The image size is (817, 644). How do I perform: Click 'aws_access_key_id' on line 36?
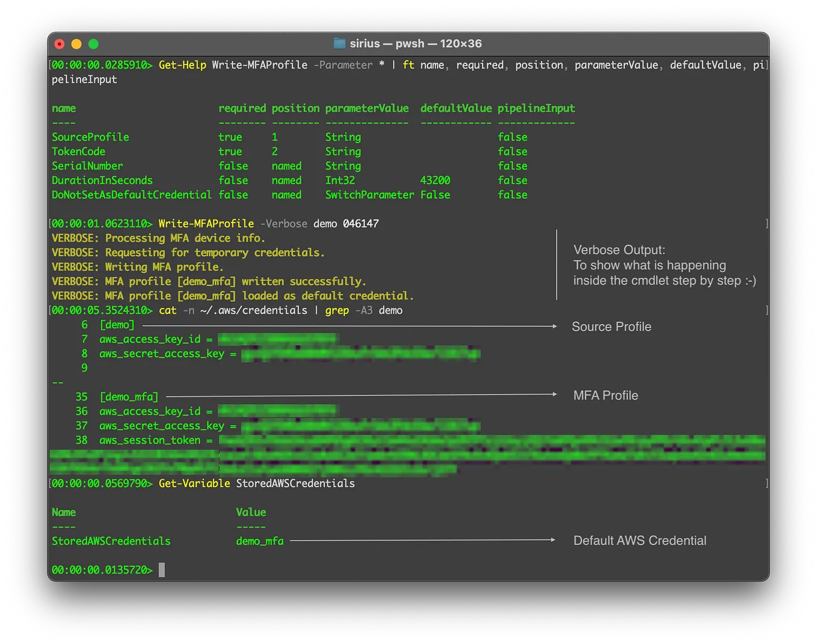pos(150,411)
